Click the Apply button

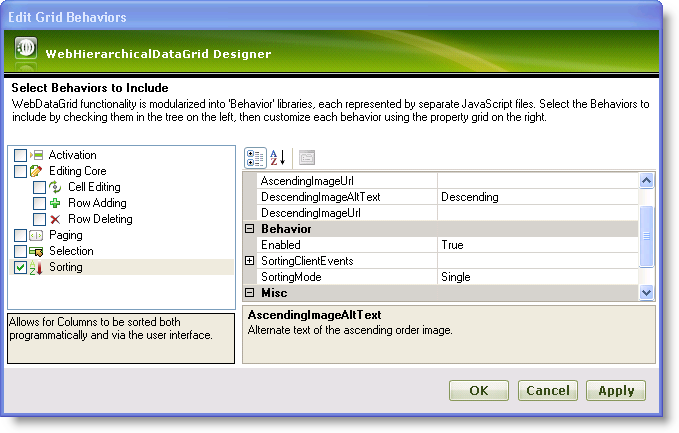(615, 390)
